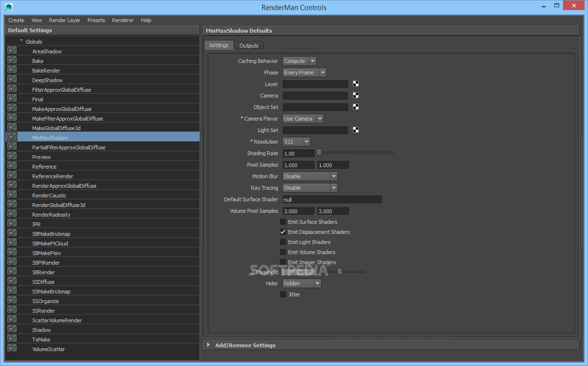588x366 pixels.
Task: Click the icon beside SSDiffuse row
Action: coord(12,281)
